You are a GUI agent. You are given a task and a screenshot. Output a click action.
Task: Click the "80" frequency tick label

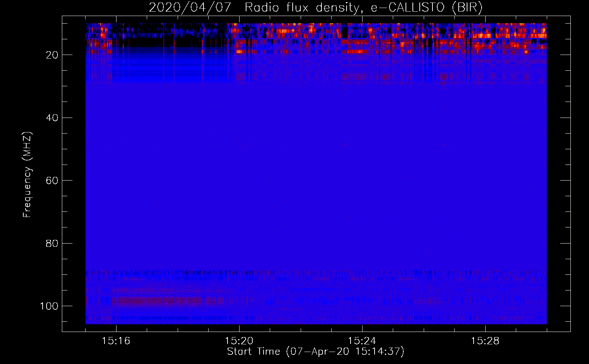point(52,243)
